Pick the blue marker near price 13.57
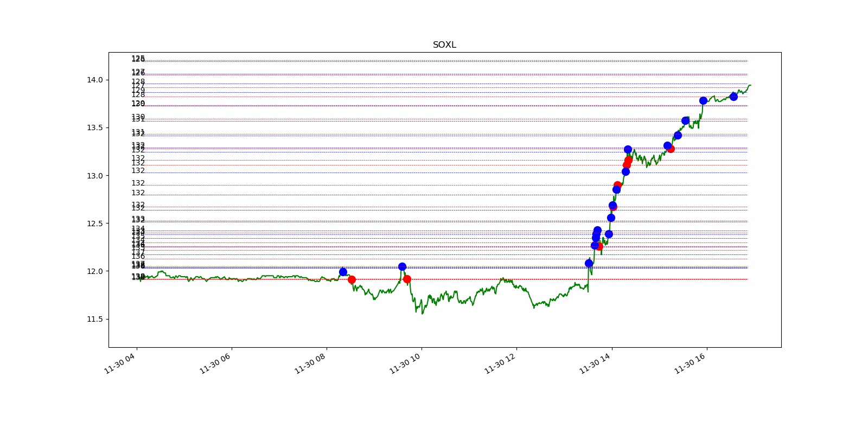The image size is (868, 434). (685, 120)
